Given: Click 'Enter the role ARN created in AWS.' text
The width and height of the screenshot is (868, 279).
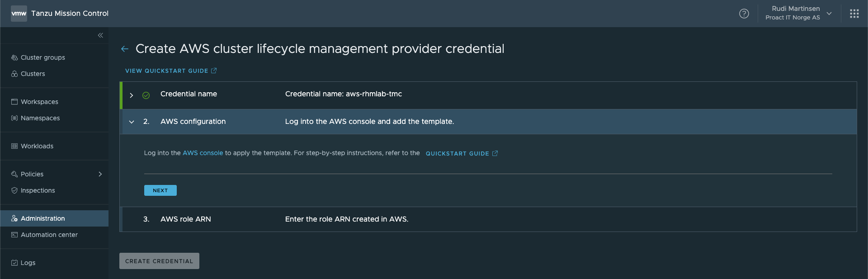Looking at the screenshot, I should click(x=347, y=219).
